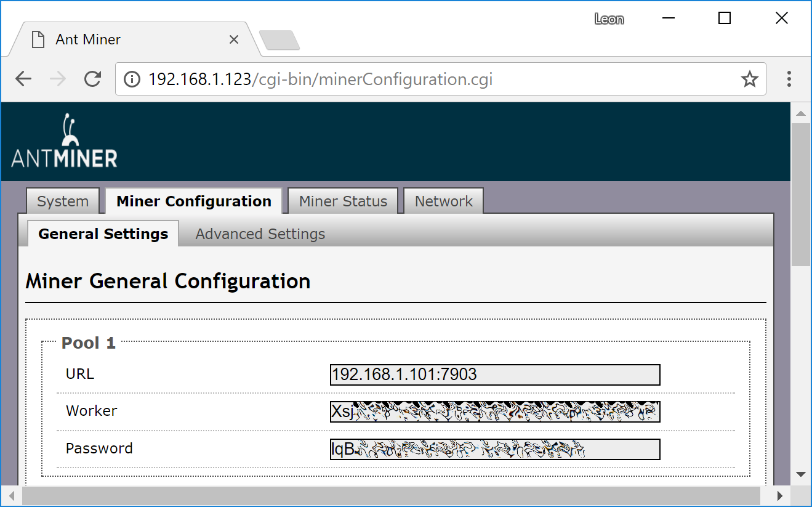Select the Miner Configuration tab
The width and height of the screenshot is (812, 507).
pyautogui.click(x=193, y=201)
